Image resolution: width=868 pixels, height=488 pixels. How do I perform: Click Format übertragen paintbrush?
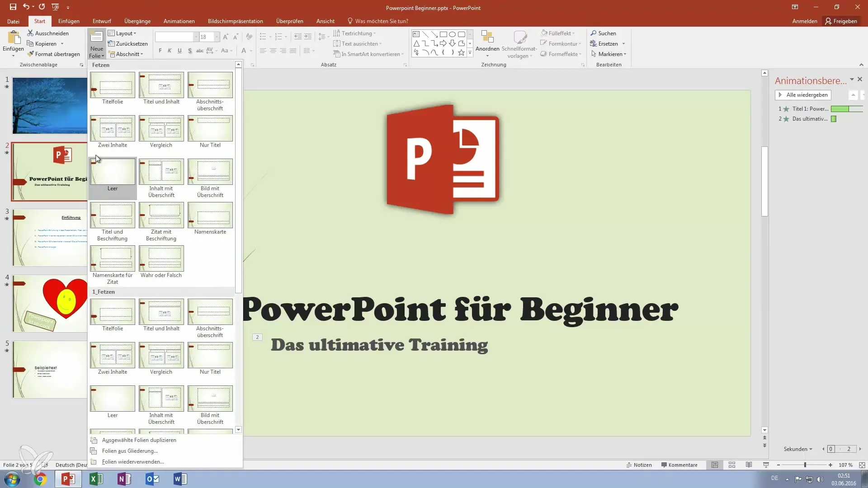pyautogui.click(x=53, y=54)
